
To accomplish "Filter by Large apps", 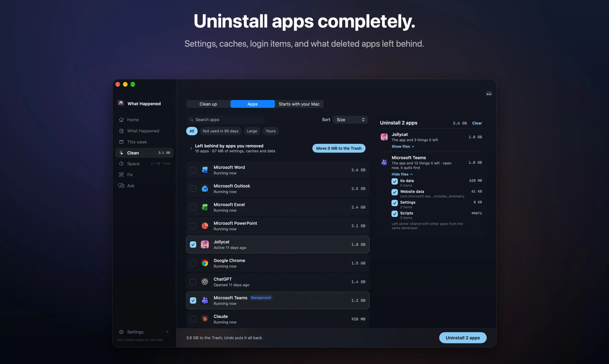I will [x=252, y=131].
